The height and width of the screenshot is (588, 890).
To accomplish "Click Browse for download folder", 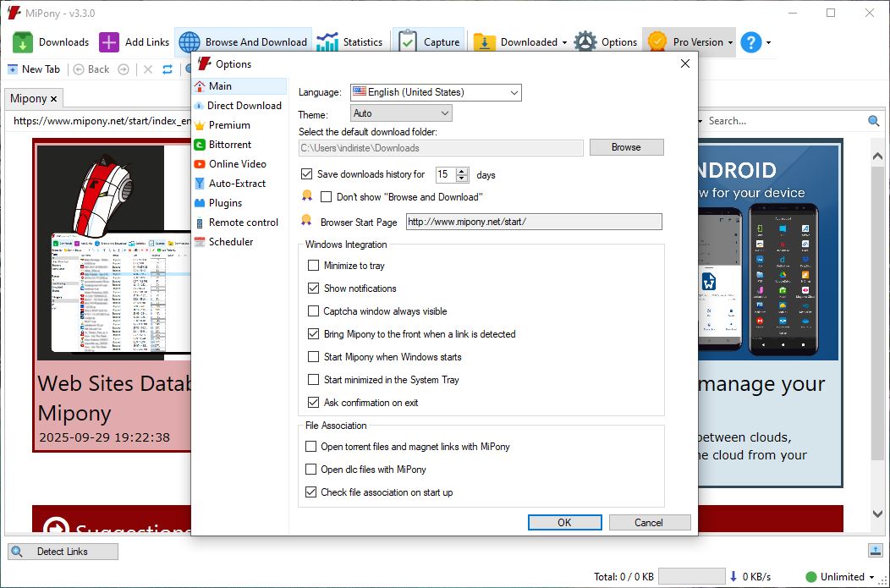I will tap(626, 147).
